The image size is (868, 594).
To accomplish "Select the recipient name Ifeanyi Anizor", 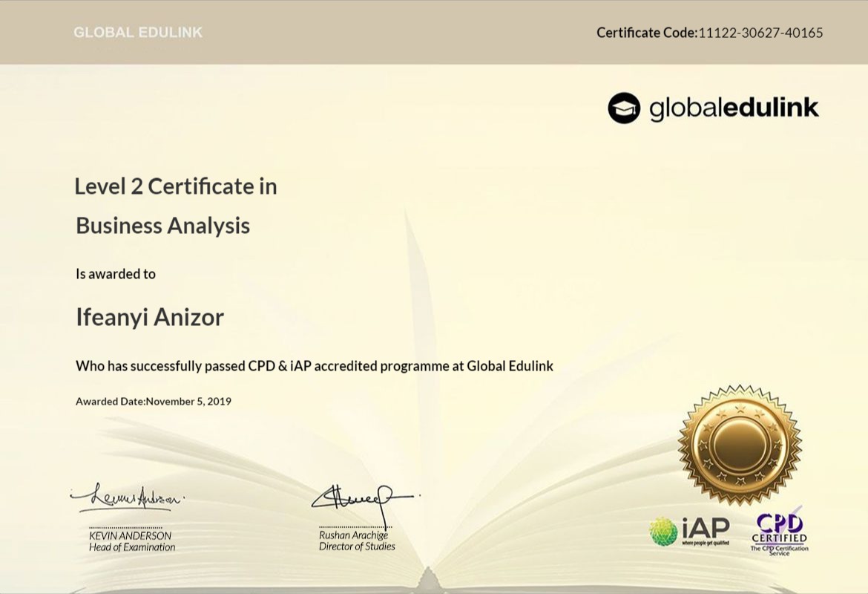I will pos(150,318).
